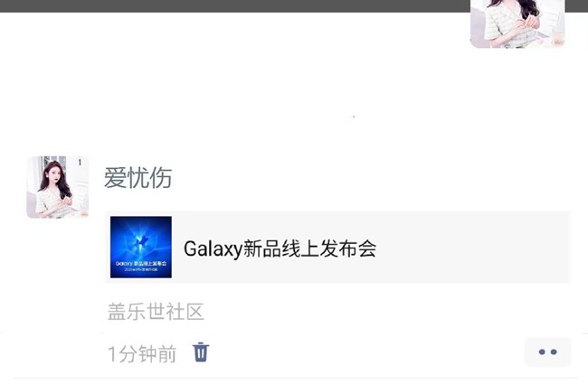Tap the star graphic in the Galaxy thumbnail
The image size is (588, 384).
point(141,240)
